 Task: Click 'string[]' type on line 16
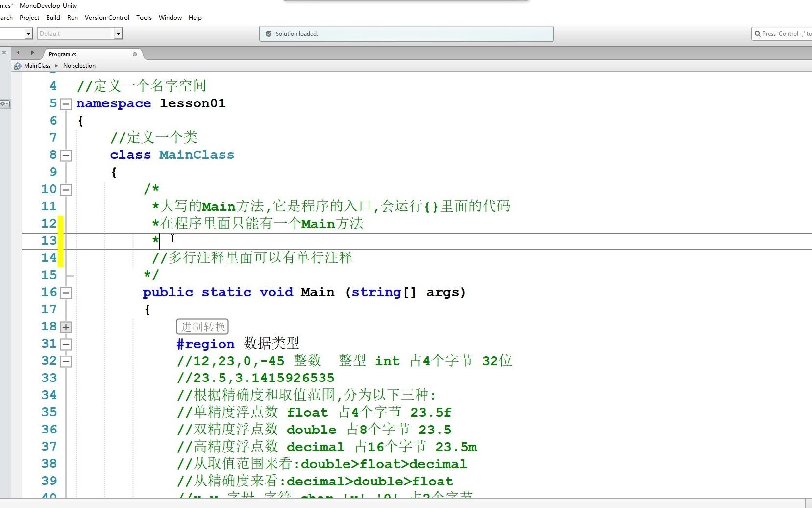click(384, 292)
